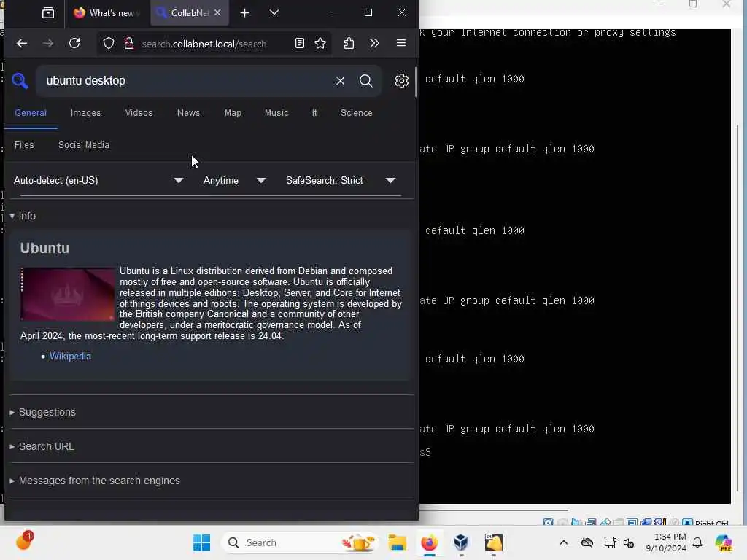
Task: Open VirtualBox from the taskbar
Action: coord(461,542)
